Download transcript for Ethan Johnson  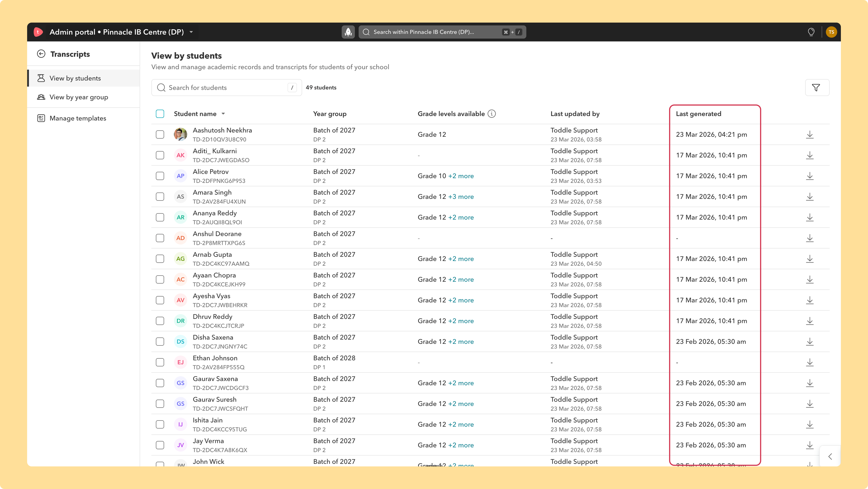[810, 362]
